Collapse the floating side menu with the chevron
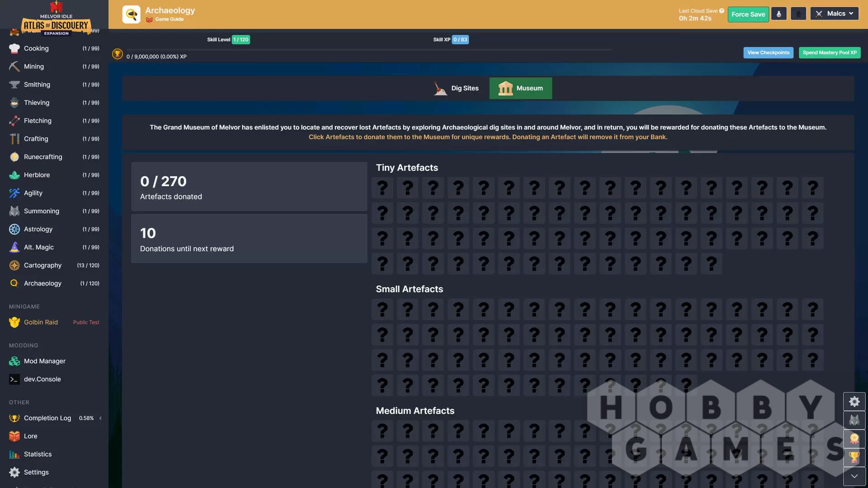Screen dimensions: 868x488 (x=854, y=476)
